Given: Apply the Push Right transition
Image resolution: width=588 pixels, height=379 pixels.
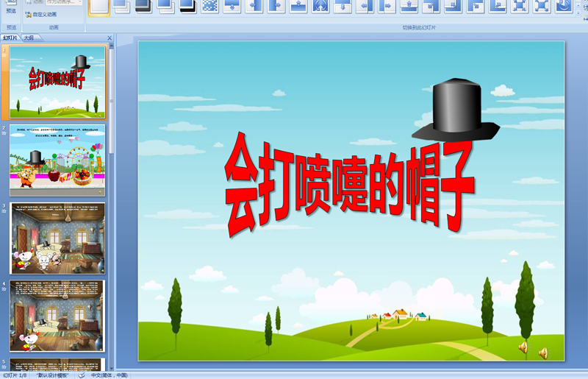Looking at the screenshot, I should point(387,6).
